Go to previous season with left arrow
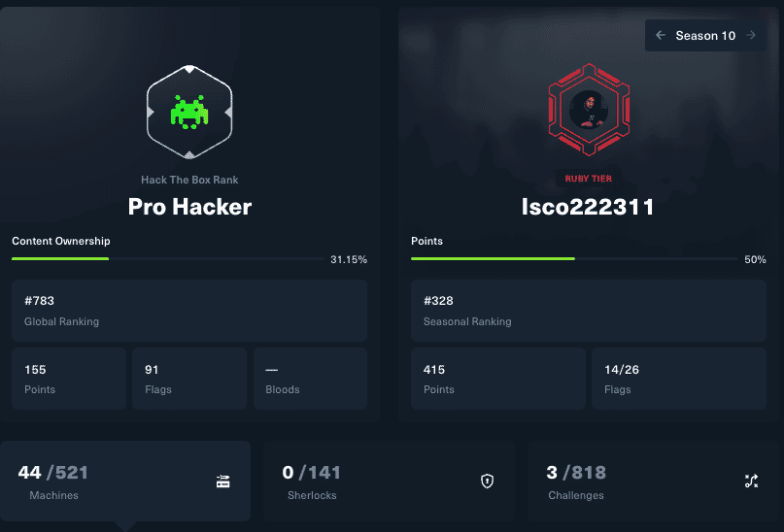 pos(661,35)
